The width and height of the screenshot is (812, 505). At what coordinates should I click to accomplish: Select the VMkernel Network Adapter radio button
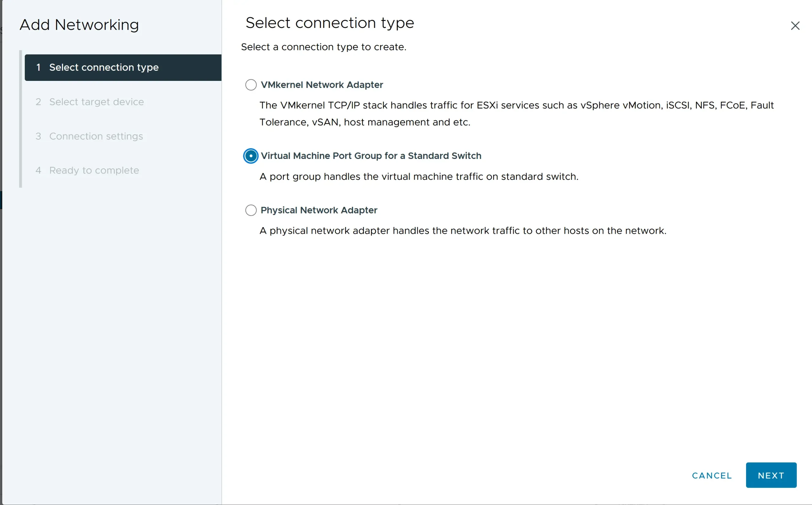251,84
